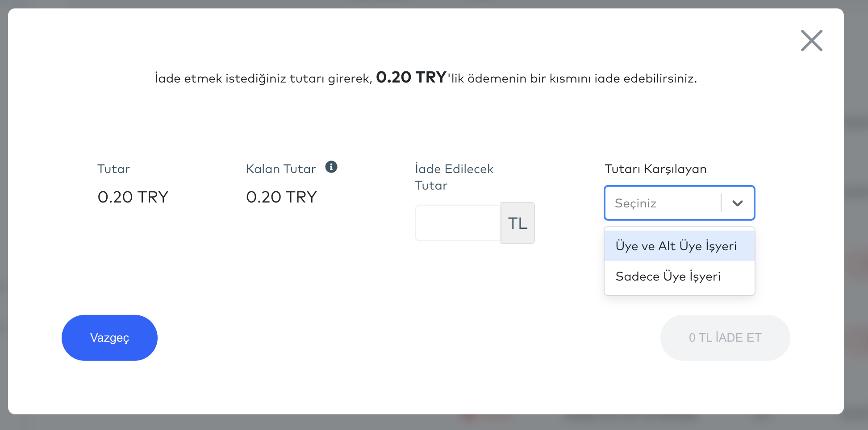Image resolution: width=868 pixels, height=430 pixels.
Task: Focus the İade Edilecek Tutar input field
Action: (458, 223)
